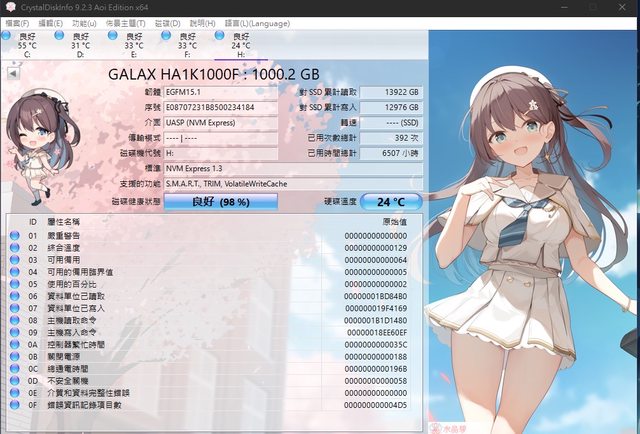Select the 綜合溫度 attribute name

click(x=64, y=248)
